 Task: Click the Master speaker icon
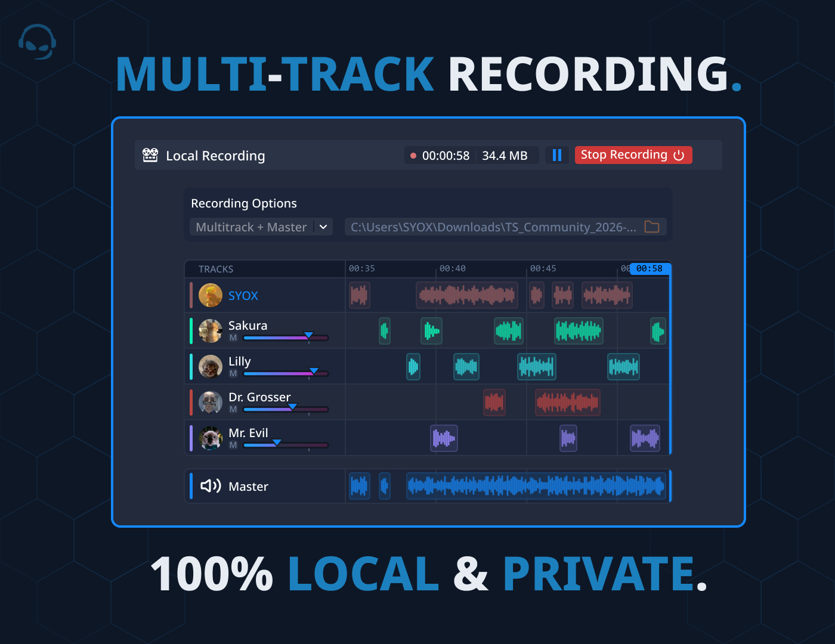(x=211, y=486)
